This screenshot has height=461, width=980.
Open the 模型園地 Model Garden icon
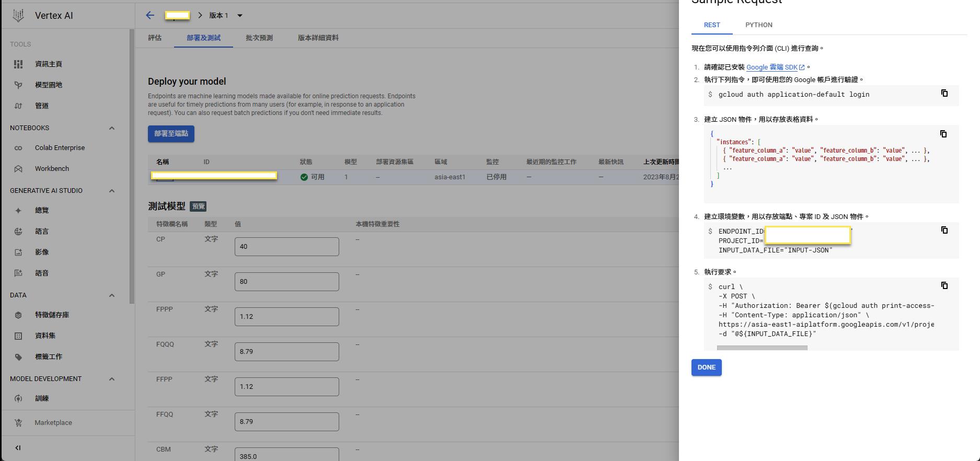(x=18, y=85)
